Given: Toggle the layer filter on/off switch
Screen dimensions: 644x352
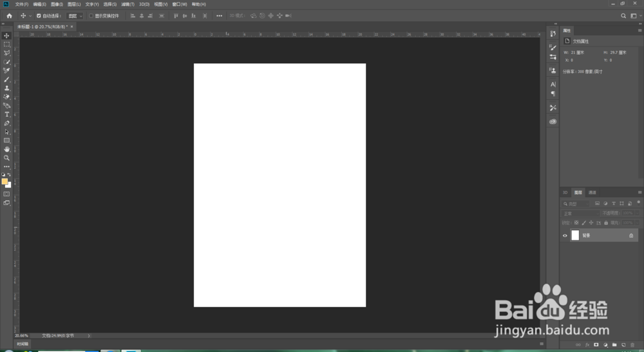Looking at the screenshot, I should point(638,202).
